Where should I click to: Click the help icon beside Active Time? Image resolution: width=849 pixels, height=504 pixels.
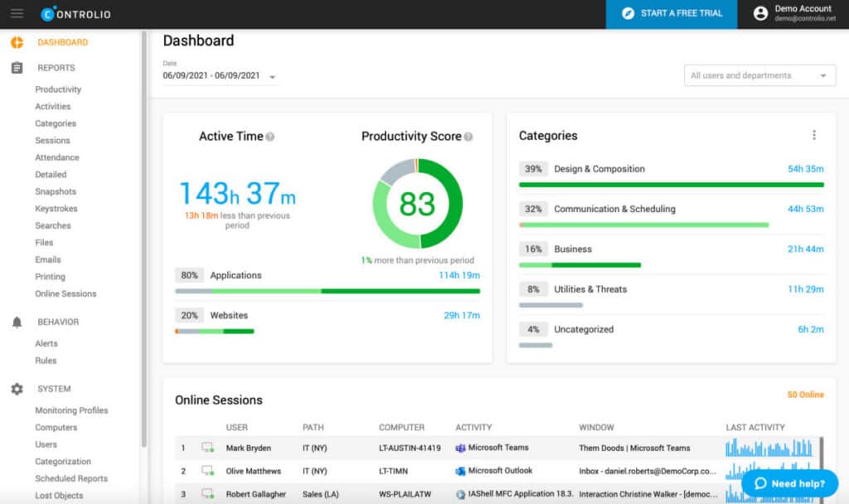click(x=270, y=137)
